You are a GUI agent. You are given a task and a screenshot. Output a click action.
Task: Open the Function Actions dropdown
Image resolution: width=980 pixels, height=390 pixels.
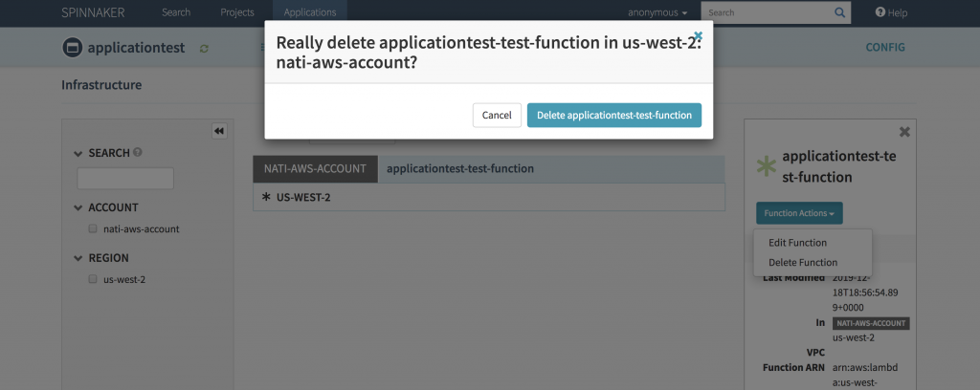tap(799, 213)
